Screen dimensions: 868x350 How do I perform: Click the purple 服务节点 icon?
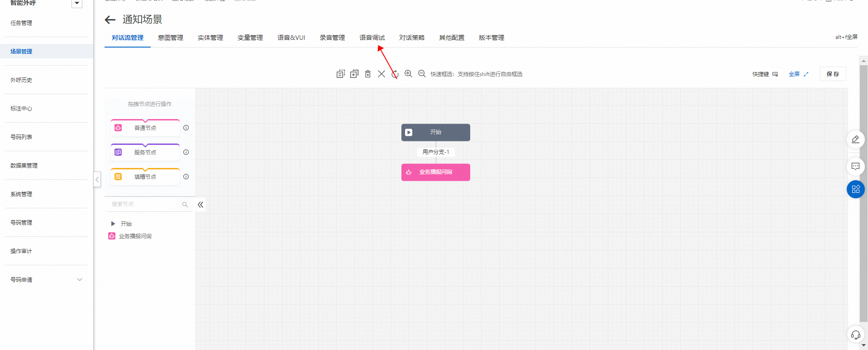coord(118,152)
